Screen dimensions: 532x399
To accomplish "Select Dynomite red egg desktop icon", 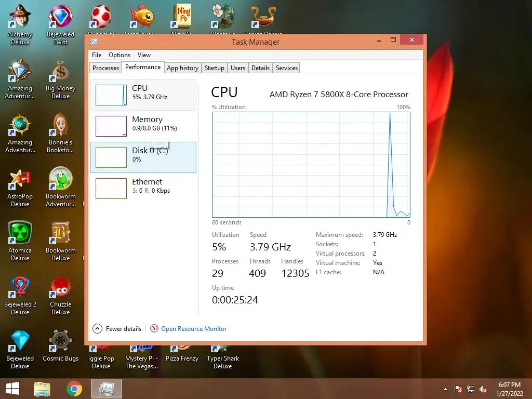I will (x=101, y=17).
